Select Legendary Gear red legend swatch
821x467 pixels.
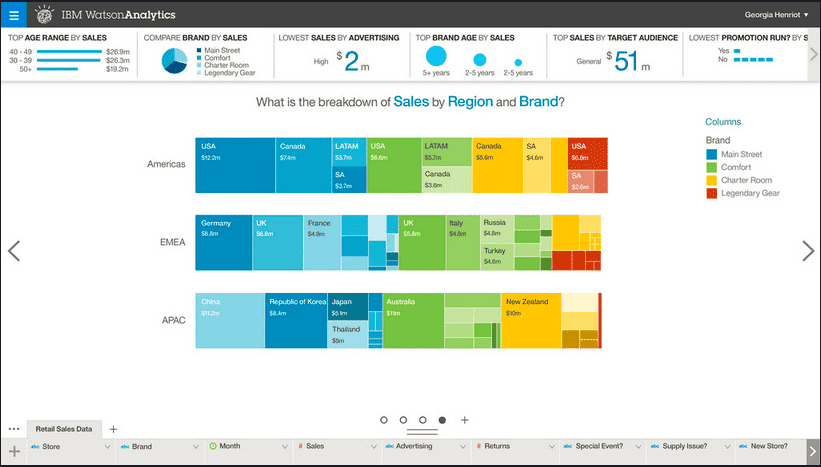(712, 193)
